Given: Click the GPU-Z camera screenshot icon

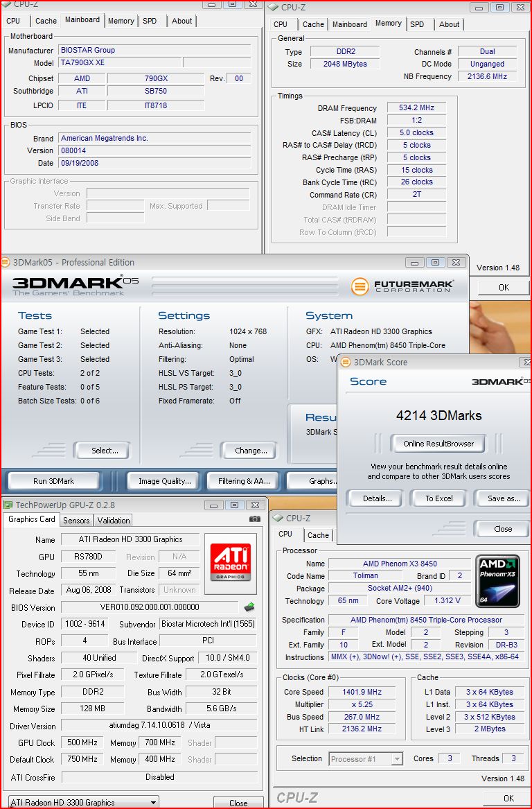Looking at the screenshot, I should point(254,519).
